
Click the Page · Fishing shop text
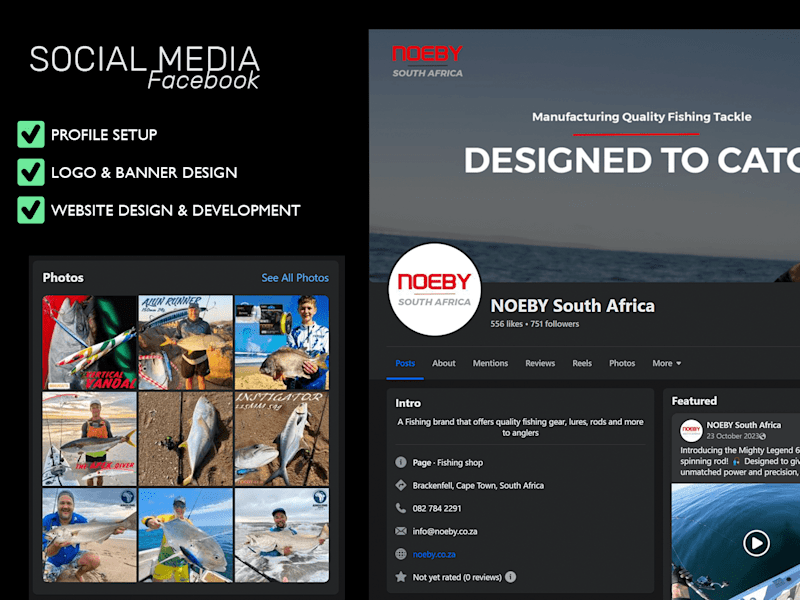(447, 463)
